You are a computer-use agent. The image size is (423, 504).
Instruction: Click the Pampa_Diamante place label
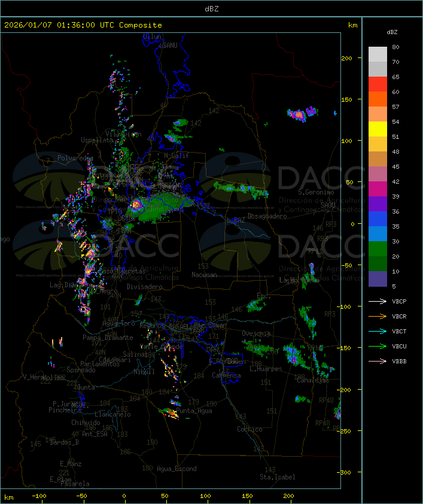[x=108, y=338]
